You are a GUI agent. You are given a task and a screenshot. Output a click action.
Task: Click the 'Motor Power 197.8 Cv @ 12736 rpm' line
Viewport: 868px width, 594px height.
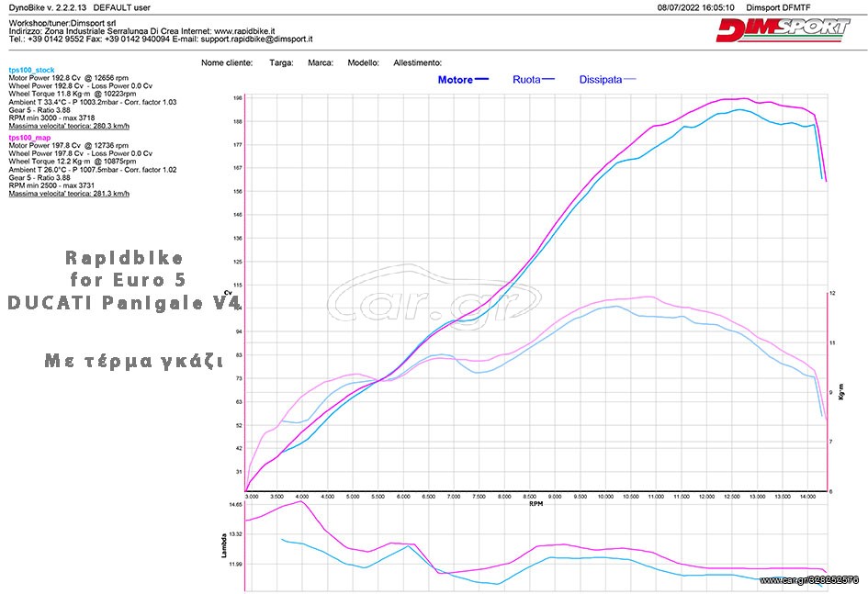[x=69, y=145]
